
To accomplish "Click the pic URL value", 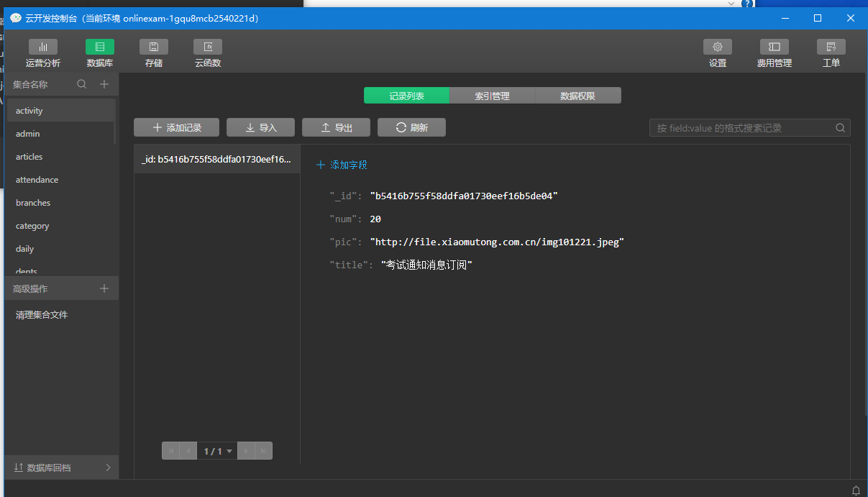I will pos(497,242).
